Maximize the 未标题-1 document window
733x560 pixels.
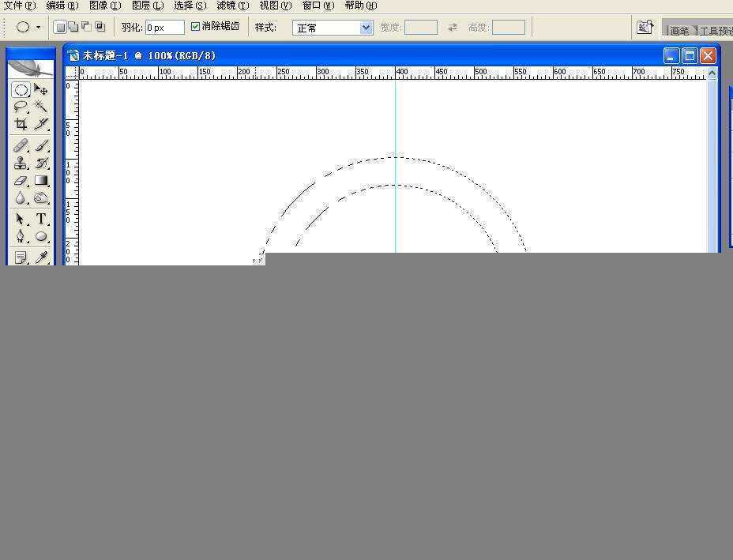[690, 56]
